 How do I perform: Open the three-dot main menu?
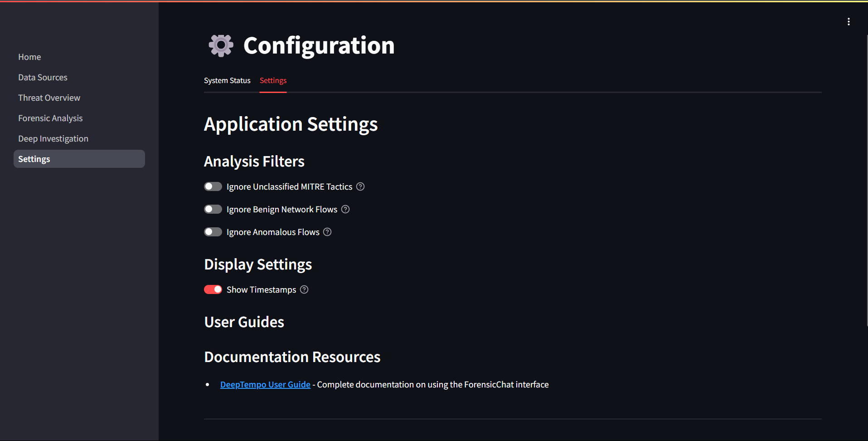849,22
